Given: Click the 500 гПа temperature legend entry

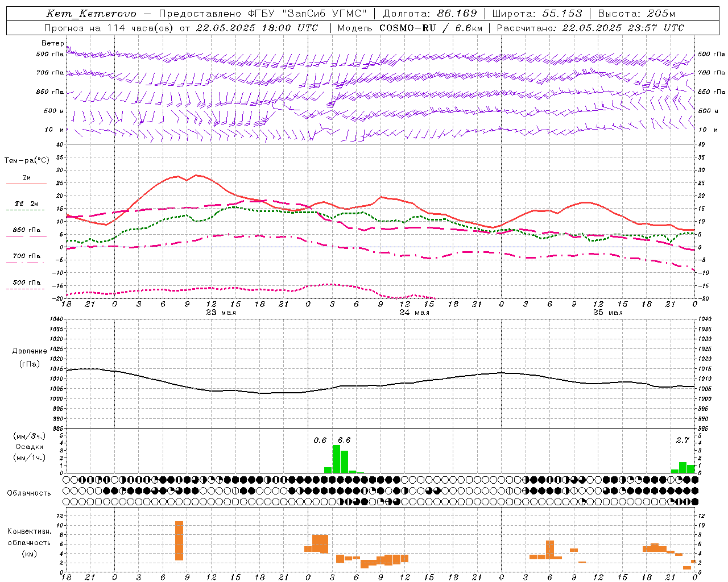Looking at the screenshot, I should point(27,282).
